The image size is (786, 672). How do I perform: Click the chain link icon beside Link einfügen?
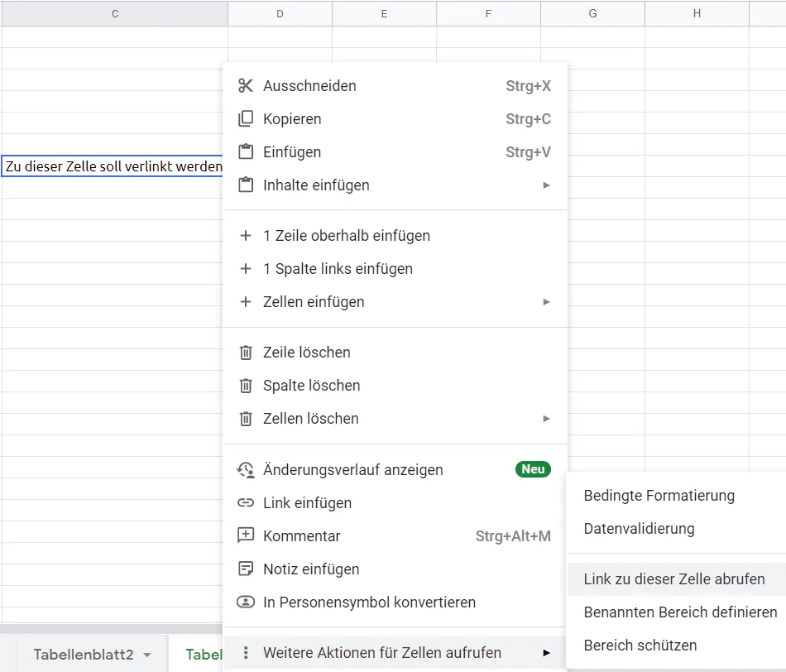pyautogui.click(x=245, y=503)
